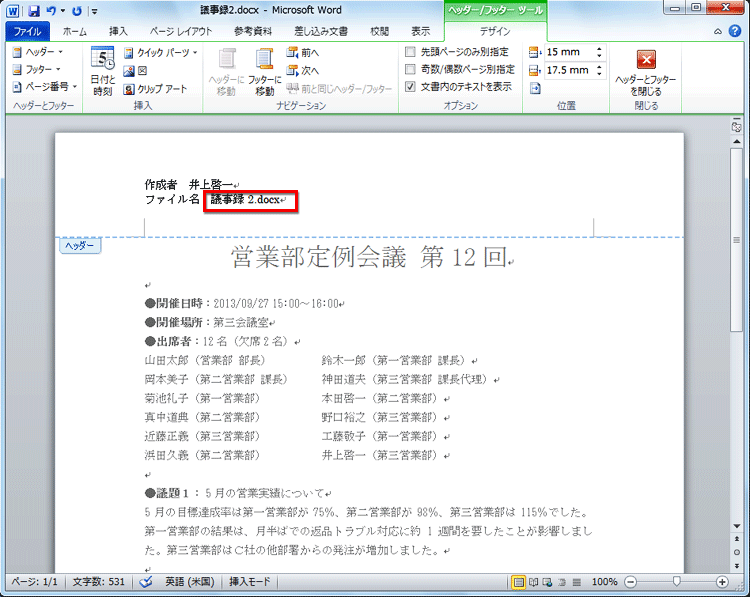Screen dimensions: 750x597
Task: Open the Customize Quick Access Toolbar arrow
Action: point(95,11)
